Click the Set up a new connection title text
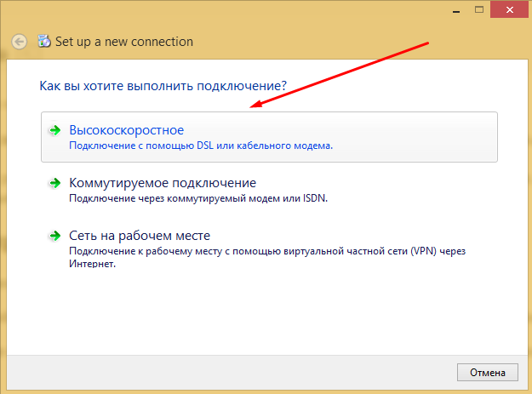 coord(124,41)
